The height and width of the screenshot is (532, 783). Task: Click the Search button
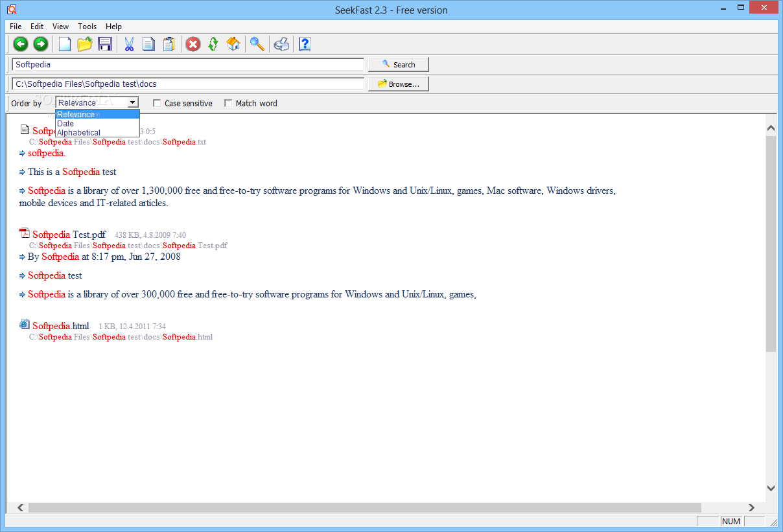399,65
